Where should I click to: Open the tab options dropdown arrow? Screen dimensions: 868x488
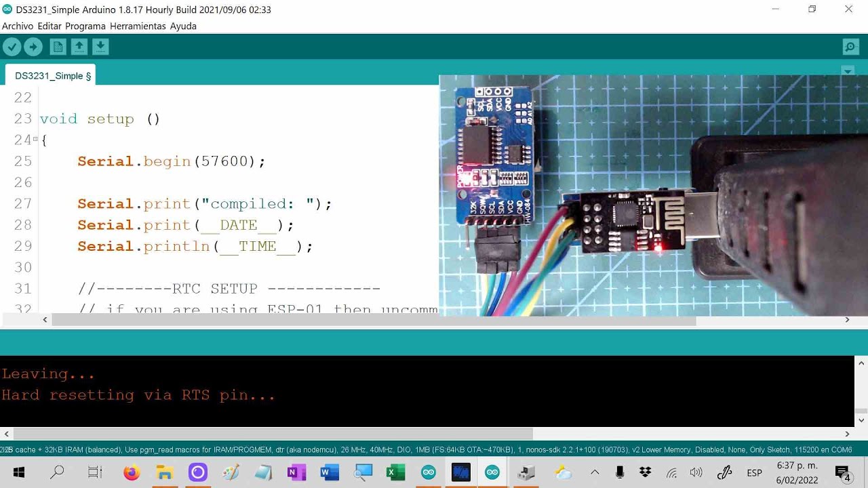pyautogui.click(x=848, y=71)
